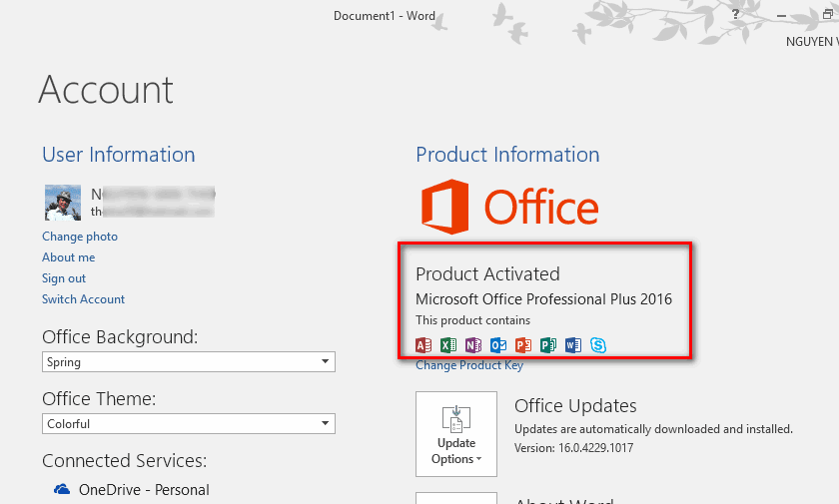839x504 pixels.
Task: Click Change Product Key link
Action: click(469, 365)
